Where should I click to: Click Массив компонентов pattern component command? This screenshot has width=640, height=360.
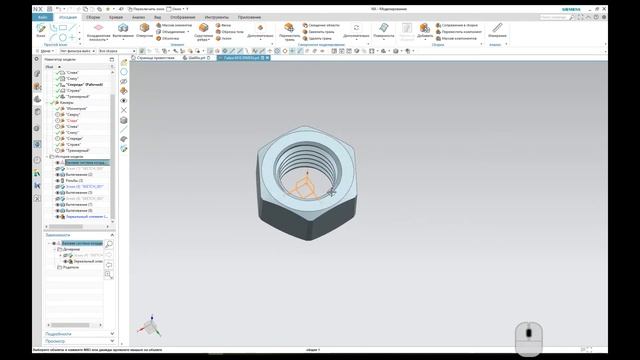(456, 38)
